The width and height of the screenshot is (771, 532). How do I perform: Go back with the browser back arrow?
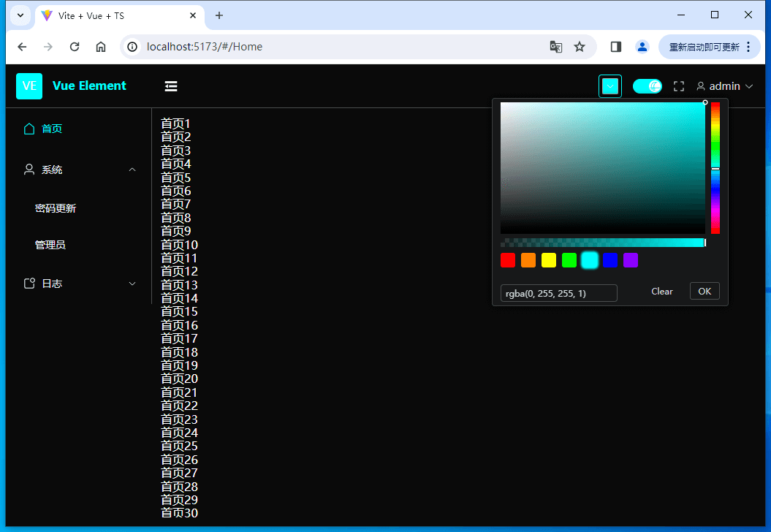click(22, 47)
